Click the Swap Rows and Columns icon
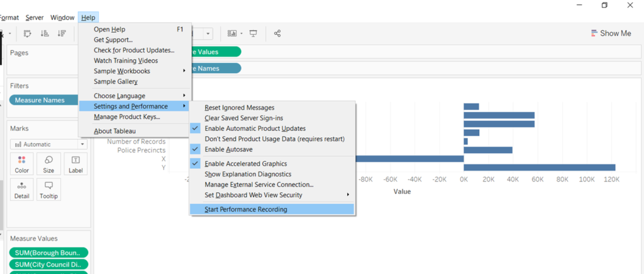This screenshot has height=274, width=644. tap(28, 33)
